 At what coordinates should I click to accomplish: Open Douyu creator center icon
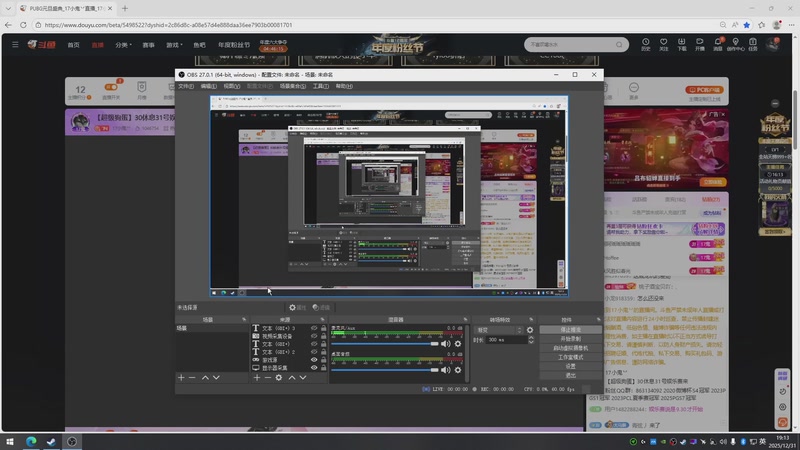click(x=735, y=44)
